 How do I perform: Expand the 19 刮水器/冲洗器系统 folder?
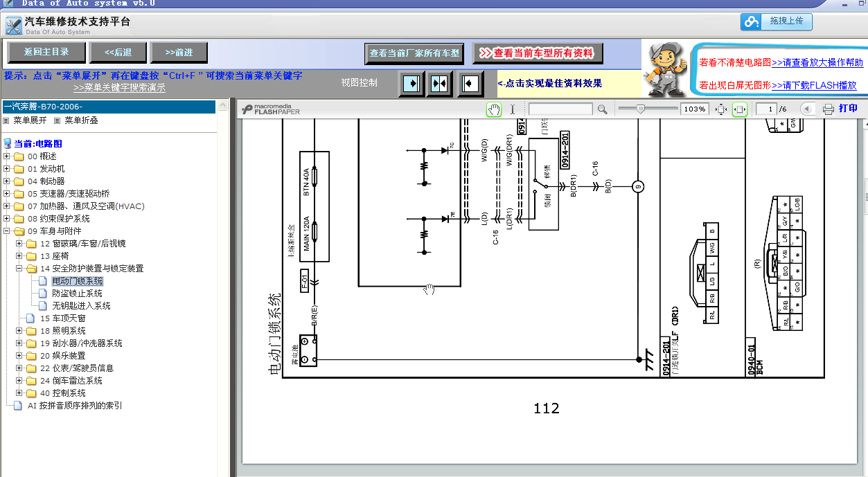(x=19, y=343)
